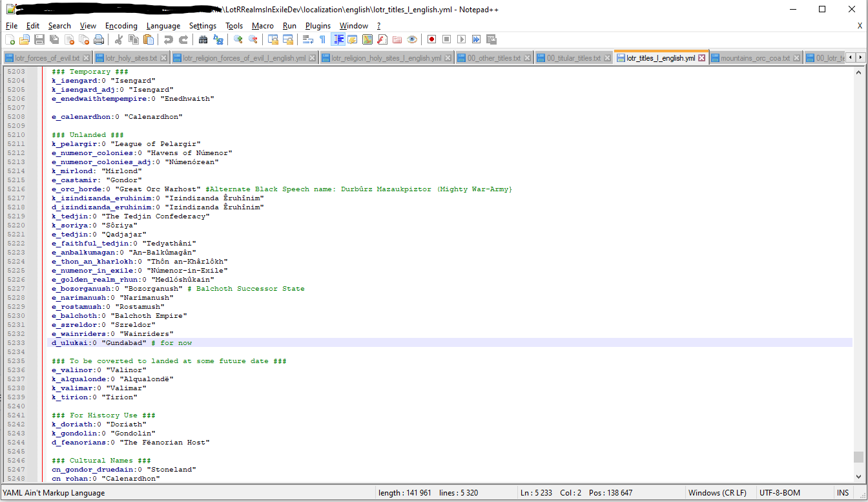This screenshot has width=868, height=502.
Task: Click UTF-8-BOM encoding in status bar
Action: click(x=780, y=493)
